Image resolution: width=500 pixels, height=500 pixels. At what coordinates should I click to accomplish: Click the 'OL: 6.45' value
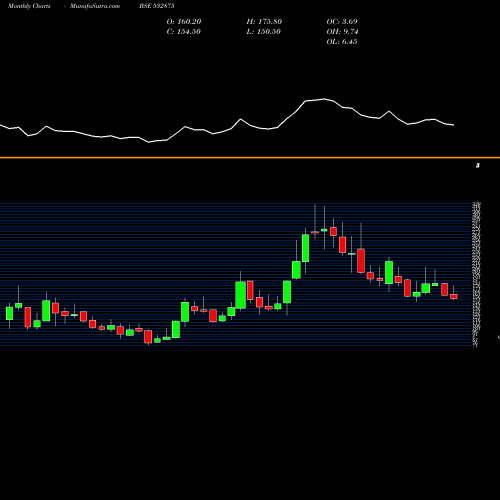point(342,42)
